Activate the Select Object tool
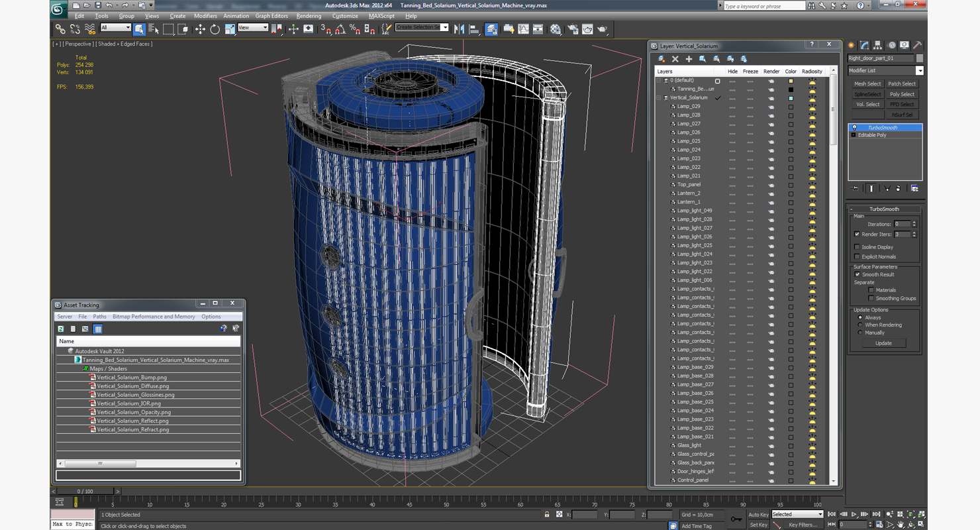The image size is (980, 530). click(139, 29)
